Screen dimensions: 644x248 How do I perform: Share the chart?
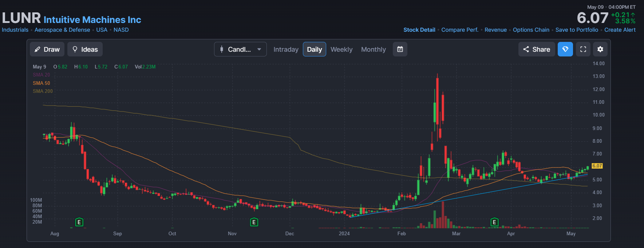click(537, 49)
